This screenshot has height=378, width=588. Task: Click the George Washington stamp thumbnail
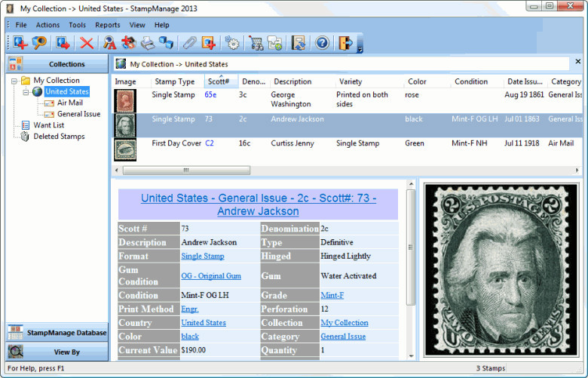coord(125,100)
